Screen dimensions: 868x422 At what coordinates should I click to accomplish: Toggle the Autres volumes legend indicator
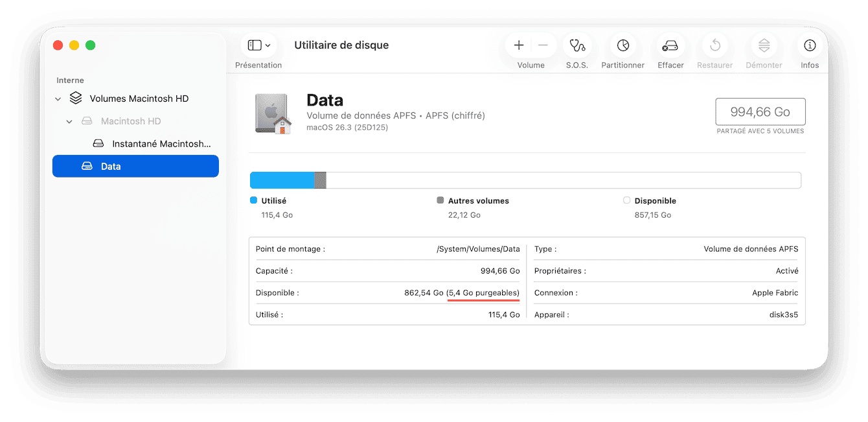[x=441, y=200]
